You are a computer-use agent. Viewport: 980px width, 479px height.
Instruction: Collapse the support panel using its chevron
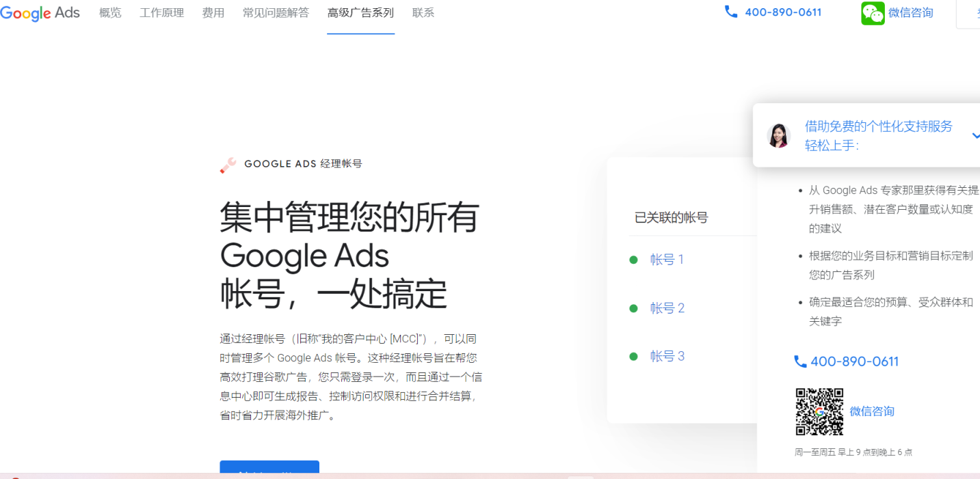click(x=975, y=135)
